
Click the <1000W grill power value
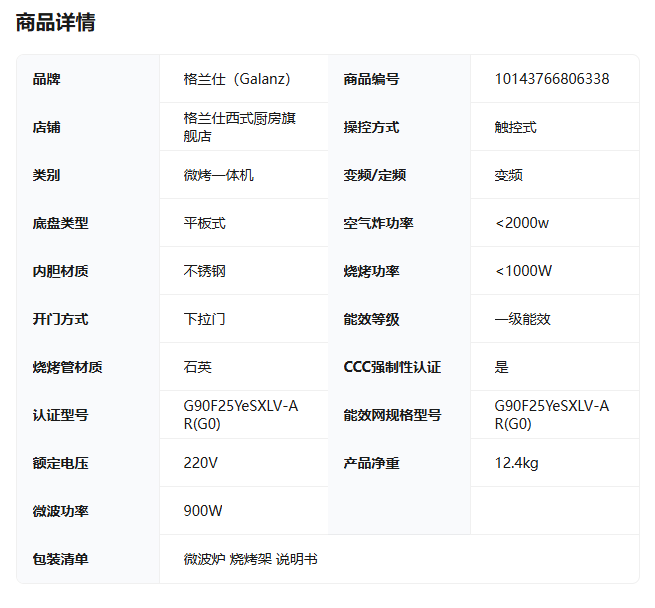[523, 271]
